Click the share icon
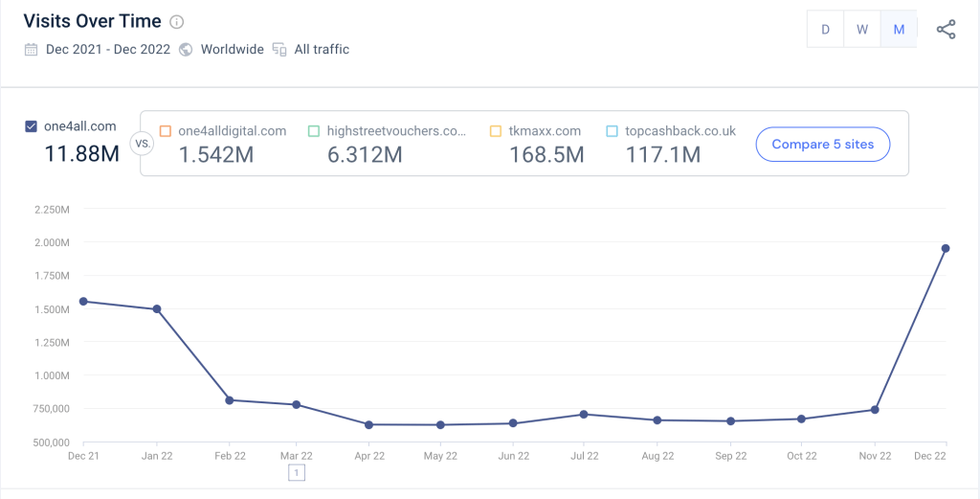The height and width of the screenshot is (499, 980). [x=946, y=30]
